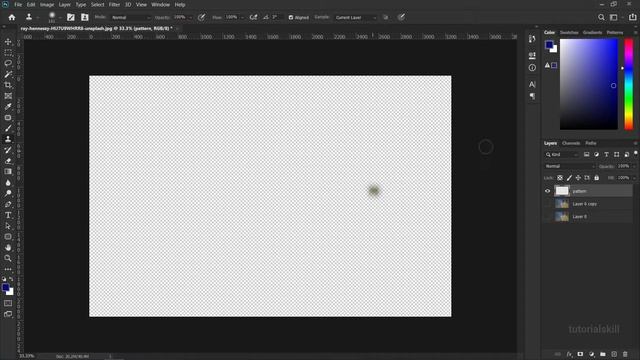Viewport: 640px width, 360px height.
Task: Open the Sample Current Layer dropdown
Action: pyautogui.click(x=356, y=18)
